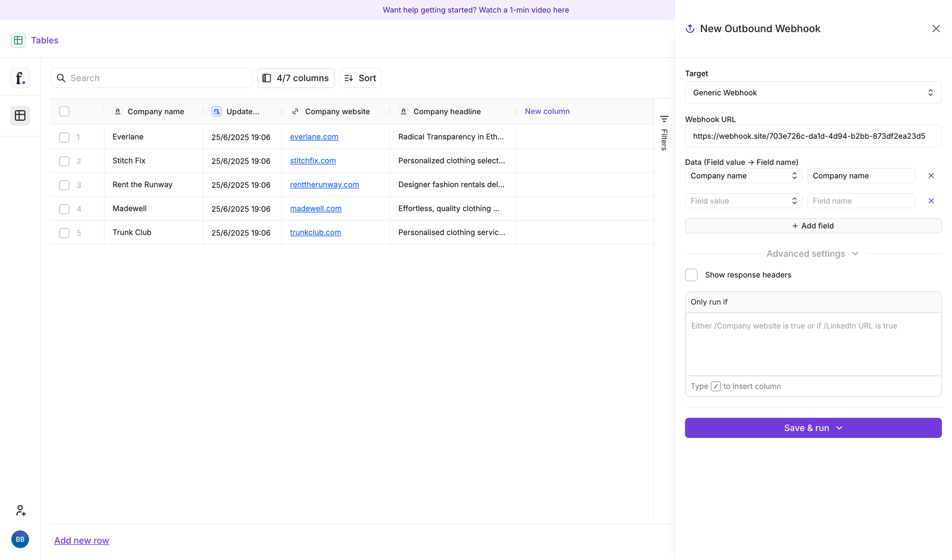Click inside the Webhook URL input field
This screenshot has height=560, width=952.
813,136
